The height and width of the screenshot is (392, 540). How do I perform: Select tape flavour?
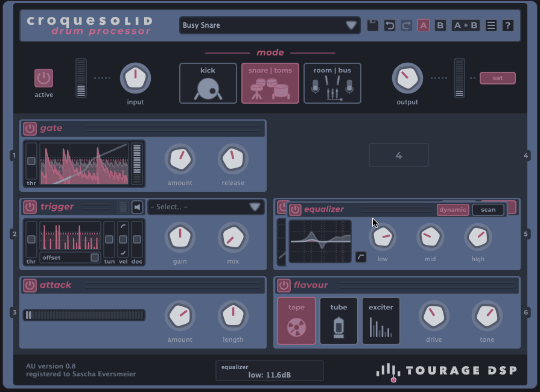[296, 321]
